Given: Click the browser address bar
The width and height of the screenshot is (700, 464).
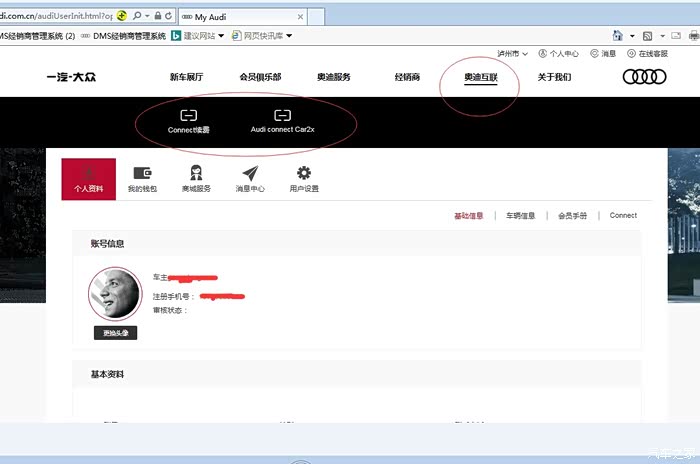Looking at the screenshot, I should click(x=56, y=16).
